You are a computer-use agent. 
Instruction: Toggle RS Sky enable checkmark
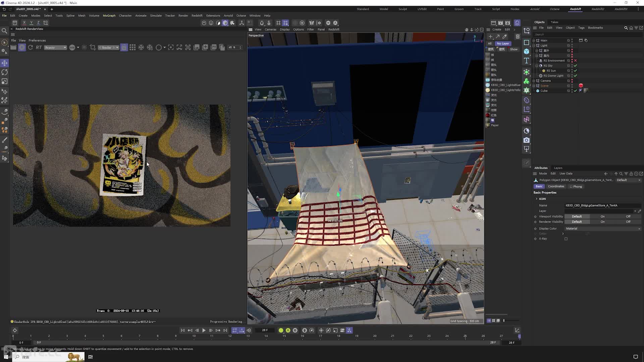coord(576,66)
